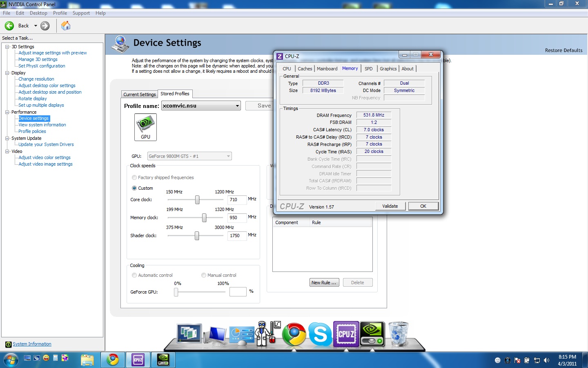Screen dimensions: 588x368
Task: Click the Core clock slider handle
Action: (x=197, y=200)
